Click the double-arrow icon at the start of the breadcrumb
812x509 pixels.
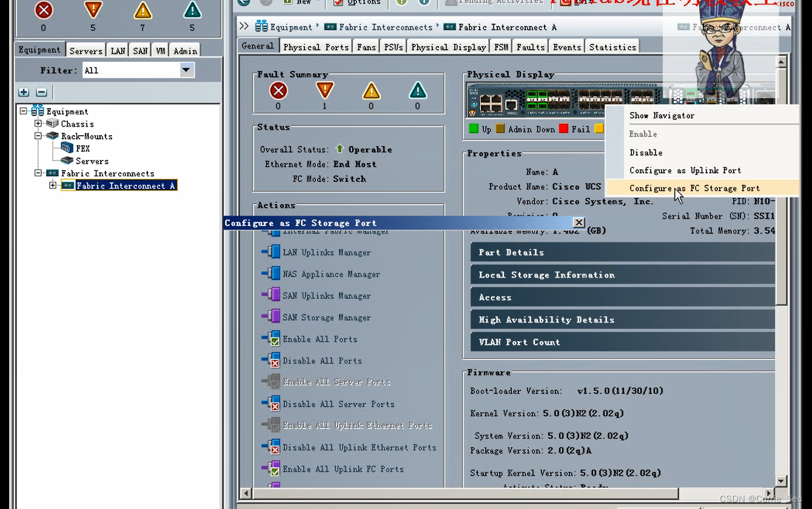tap(244, 26)
